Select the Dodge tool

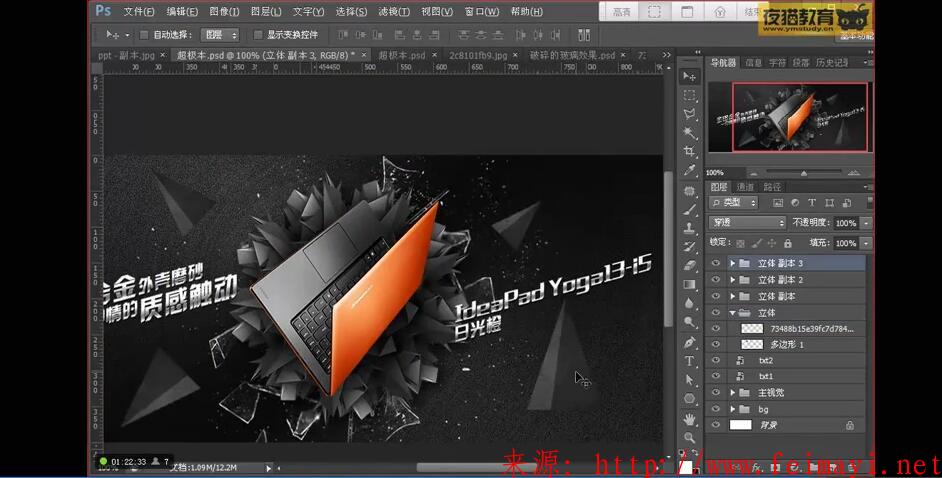(689, 322)
